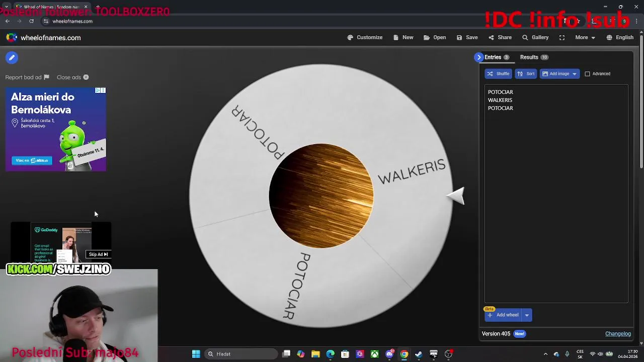Open a new browser tab
Image resolution: width=644 pixels, height=362 pixels.
(x=98, y=7)
